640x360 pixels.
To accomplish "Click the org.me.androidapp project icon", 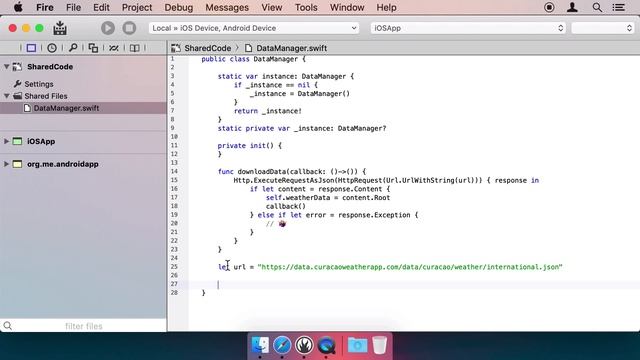I will click(x=17, y=164).
